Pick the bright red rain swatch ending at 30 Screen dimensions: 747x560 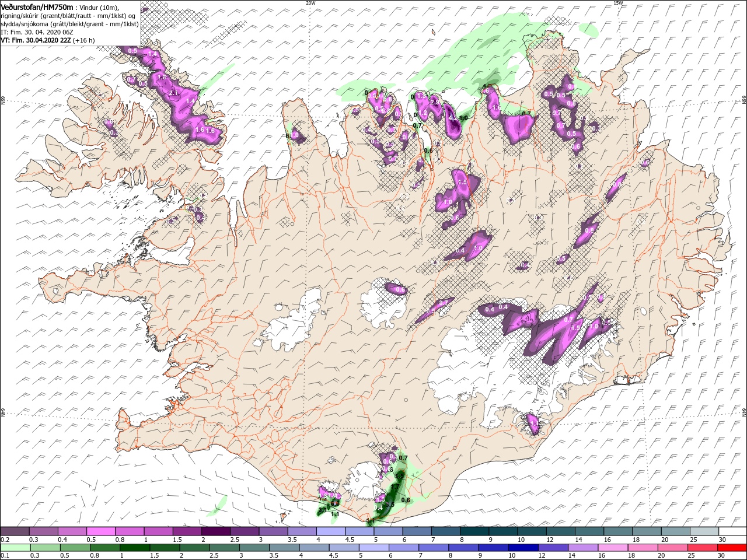click(732, 548)
